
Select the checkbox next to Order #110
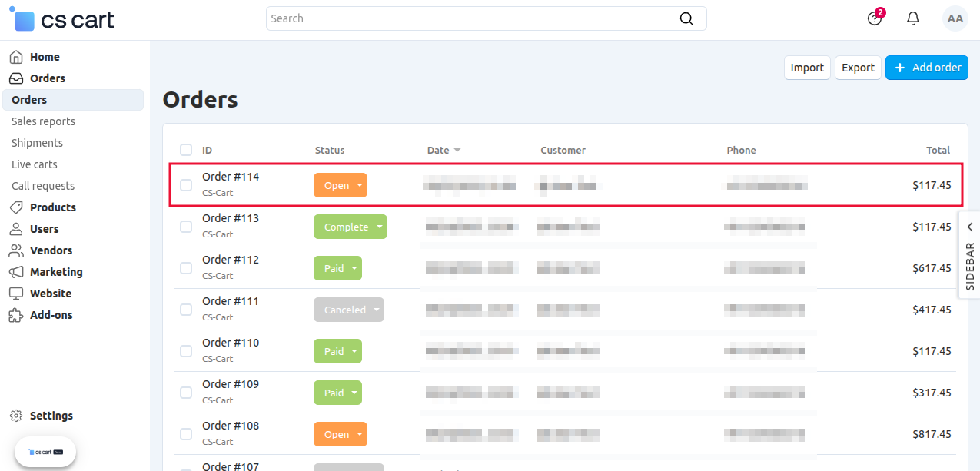pos(185,350)
